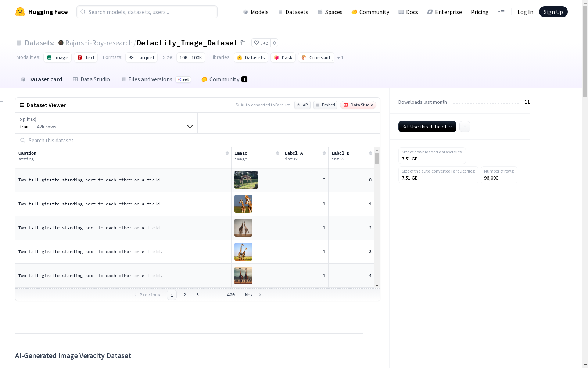The width and height of the screenshot is (588, 368).
Task: Sort by Label_A column sort icon
Action: (x=324, y=153)
